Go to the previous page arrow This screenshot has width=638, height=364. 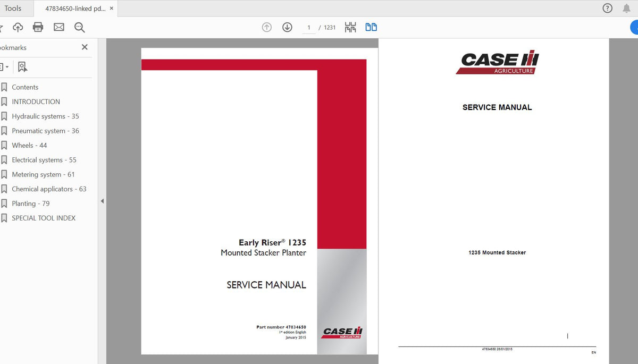tap(267, 27)
